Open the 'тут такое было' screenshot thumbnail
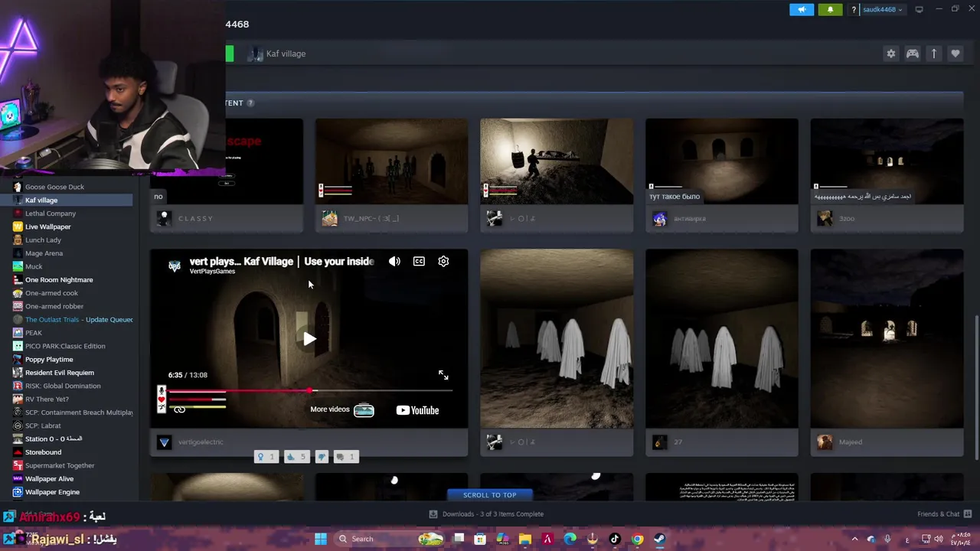This screenshot has width=980, height=551. (721, 161)
